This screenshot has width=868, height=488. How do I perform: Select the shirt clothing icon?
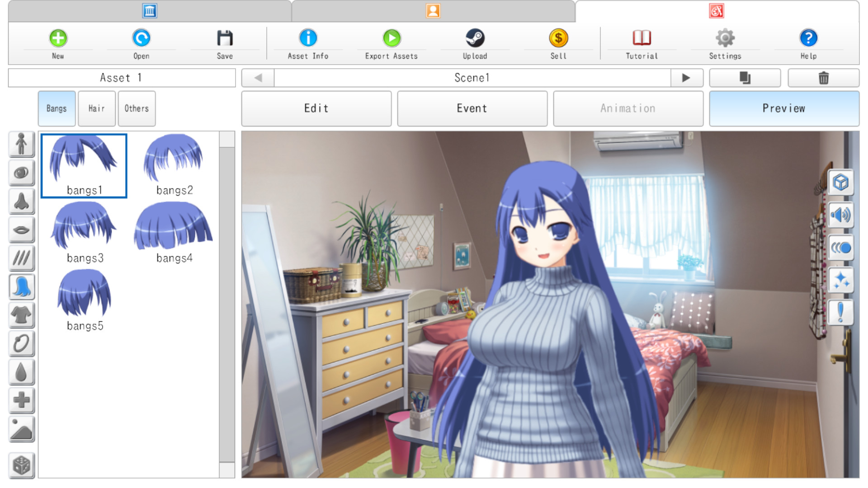pyautogui.click(x=21, y=315)
